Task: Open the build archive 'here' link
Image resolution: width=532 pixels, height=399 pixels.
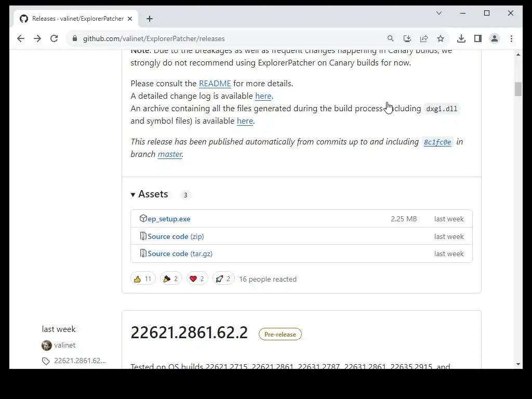Action: pos(245,121)
